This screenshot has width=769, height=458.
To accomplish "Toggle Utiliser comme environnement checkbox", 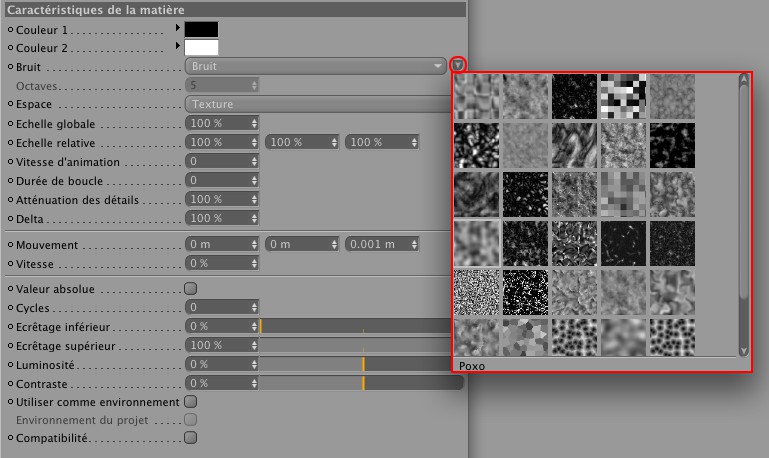I will tap(191, 401).
